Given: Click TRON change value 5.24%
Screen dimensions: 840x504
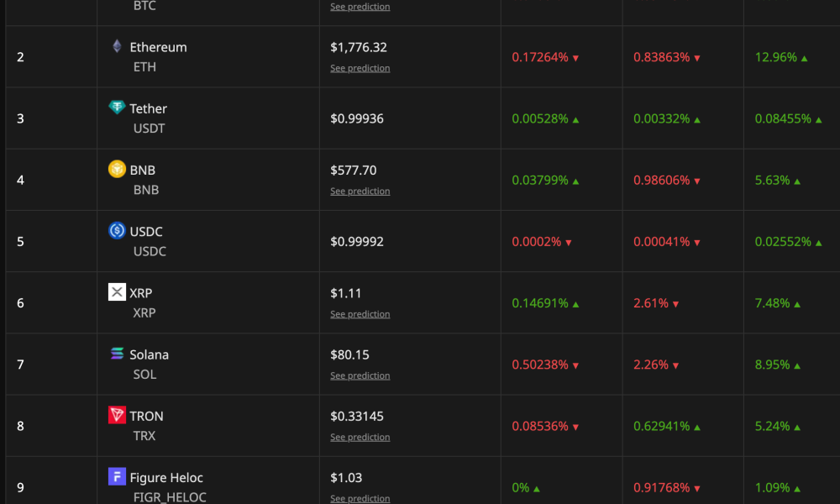Looking at the screenshot, I should (x=772, y=427).
